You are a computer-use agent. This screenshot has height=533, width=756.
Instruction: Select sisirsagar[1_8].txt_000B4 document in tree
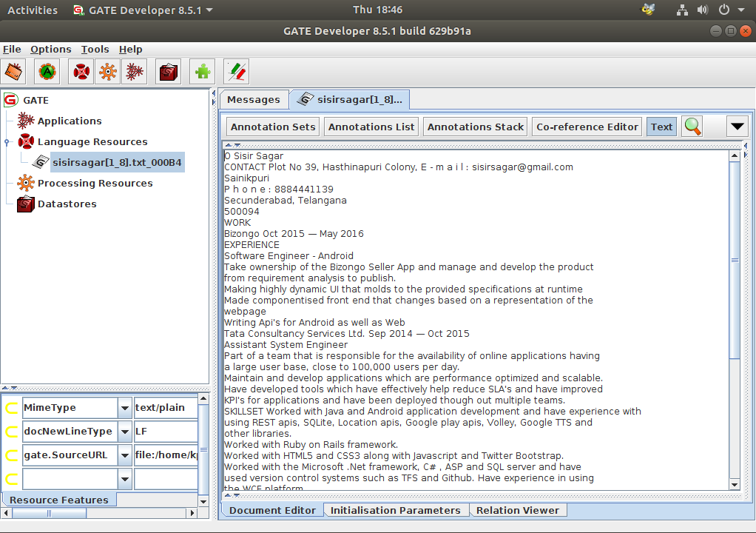coord(117,162)
